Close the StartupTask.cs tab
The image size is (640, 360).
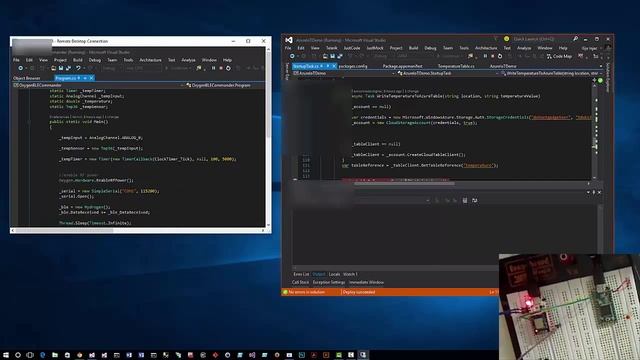[334, 66]
